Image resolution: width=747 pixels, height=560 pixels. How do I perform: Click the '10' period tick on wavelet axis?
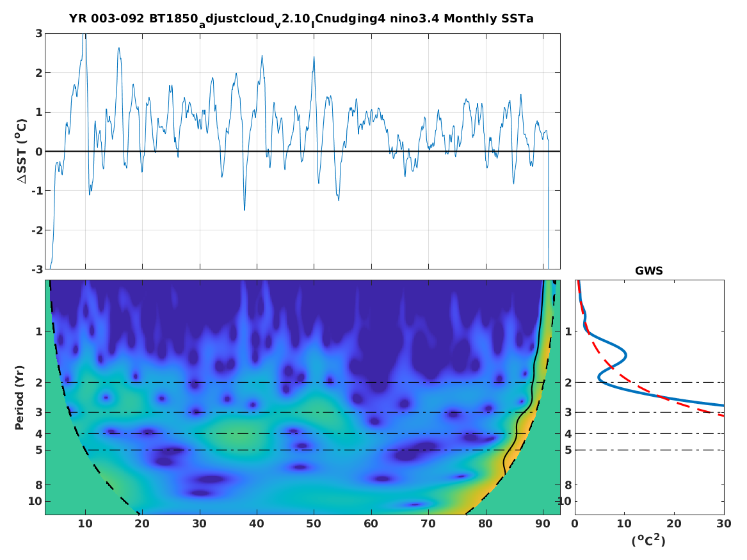tap(35, 501)
